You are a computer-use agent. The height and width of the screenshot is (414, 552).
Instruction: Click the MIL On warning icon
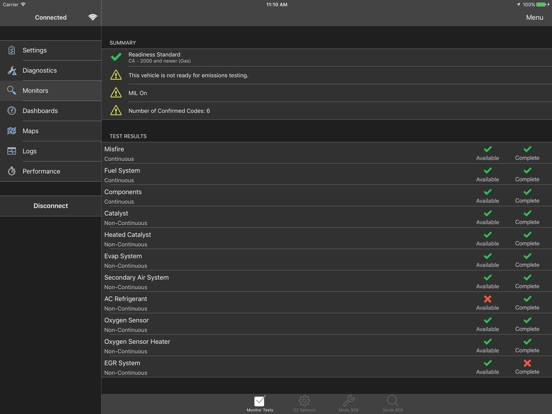(116, 93)
